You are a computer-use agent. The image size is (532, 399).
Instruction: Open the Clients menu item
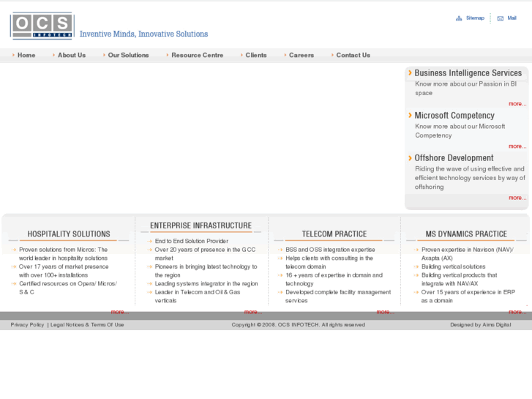[256, 55]
